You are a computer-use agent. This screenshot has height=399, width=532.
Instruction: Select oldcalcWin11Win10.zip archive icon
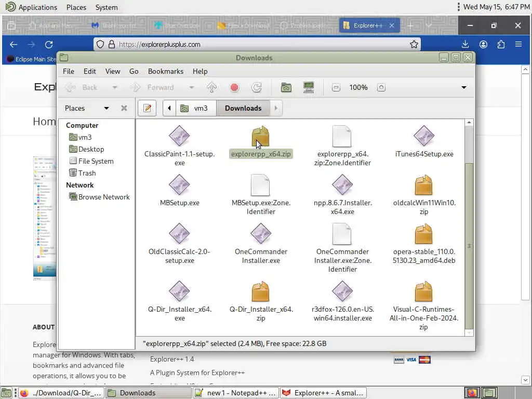pyautogui.click(x=423, y=185)
